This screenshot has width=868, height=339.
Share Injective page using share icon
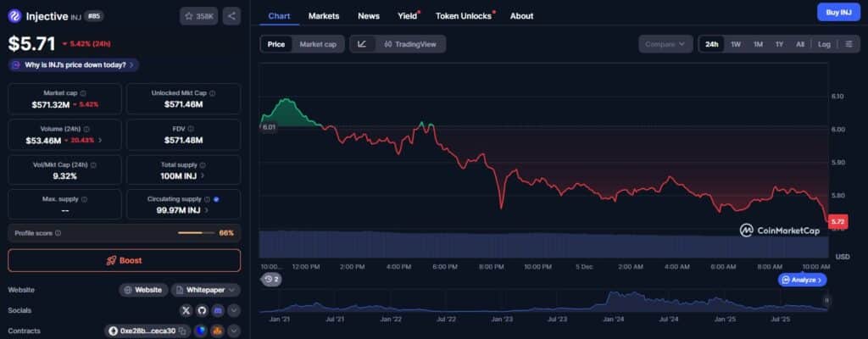tap(231, 16)
